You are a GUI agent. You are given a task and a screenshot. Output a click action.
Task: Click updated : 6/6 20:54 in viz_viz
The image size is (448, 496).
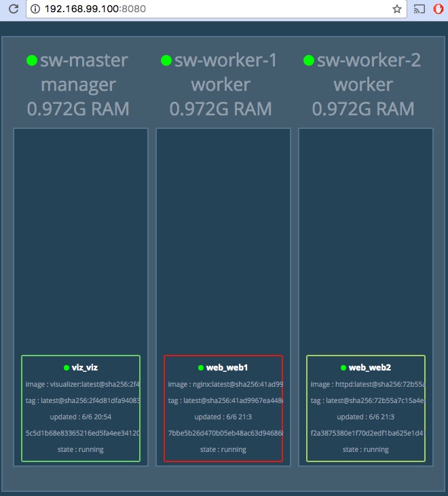pyautogui.click(x=81, y=417)
